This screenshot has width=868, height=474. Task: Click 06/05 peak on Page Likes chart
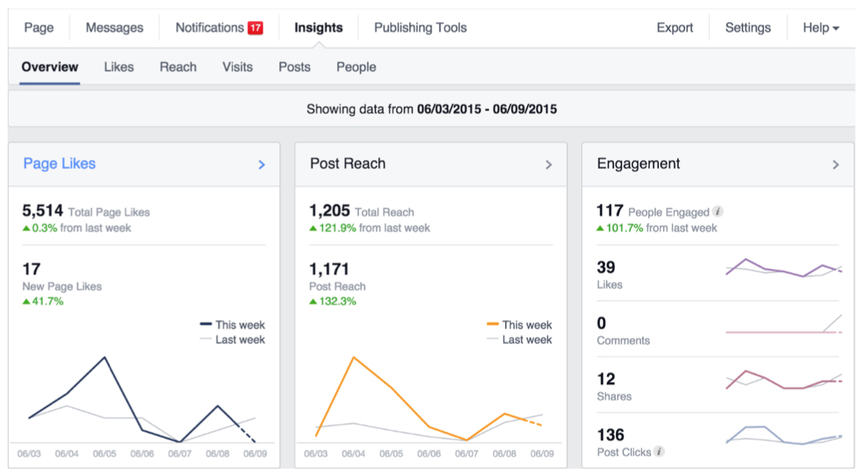tap(105, 358)
